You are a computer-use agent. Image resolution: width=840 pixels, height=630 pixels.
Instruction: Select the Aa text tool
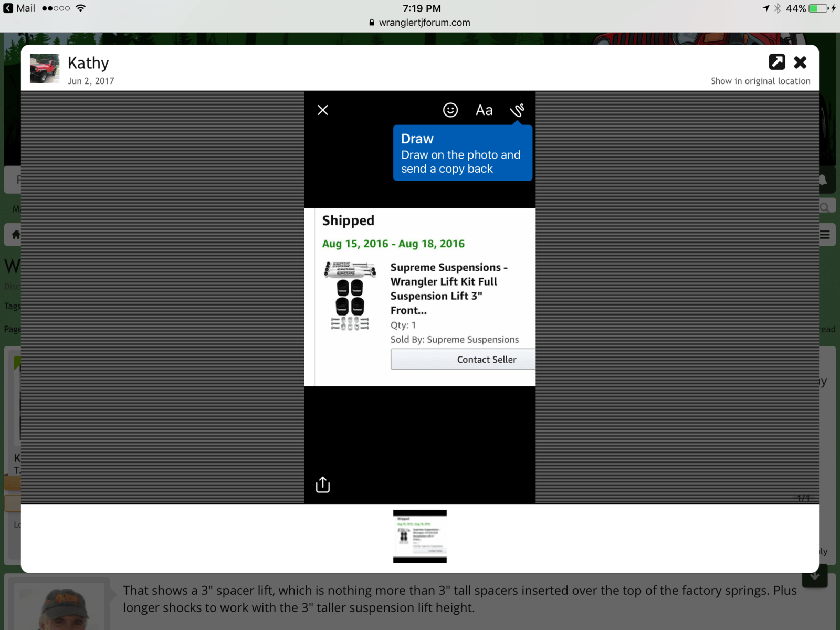(484, 110)
